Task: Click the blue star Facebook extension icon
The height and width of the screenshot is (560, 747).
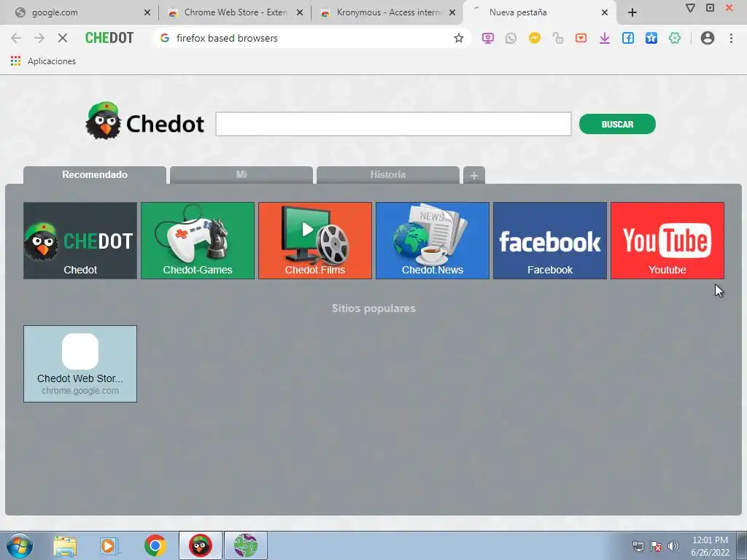Action: point(651,38)
